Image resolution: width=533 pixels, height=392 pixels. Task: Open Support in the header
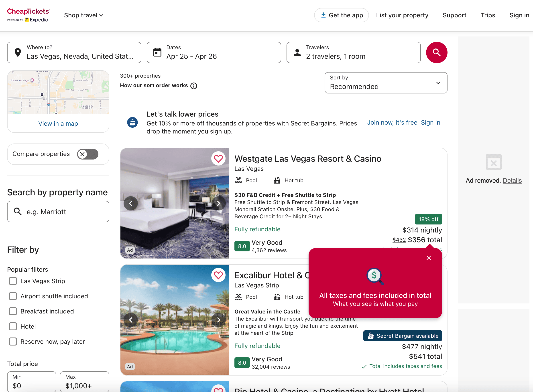(x=454, y=15)
